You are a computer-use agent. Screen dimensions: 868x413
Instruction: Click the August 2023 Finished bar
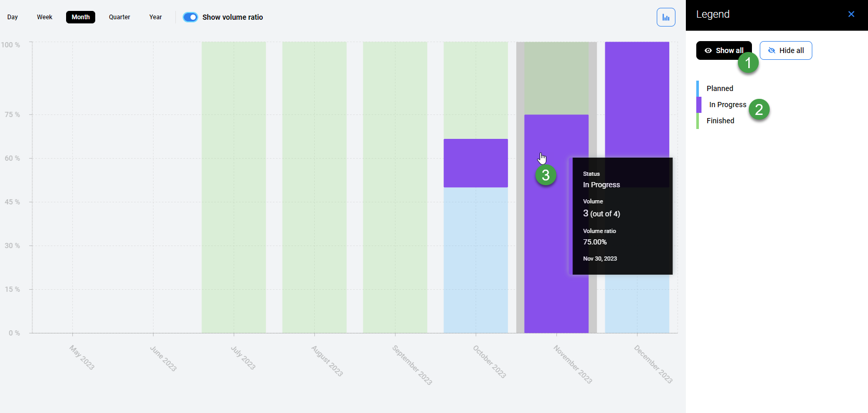(314, 187)
